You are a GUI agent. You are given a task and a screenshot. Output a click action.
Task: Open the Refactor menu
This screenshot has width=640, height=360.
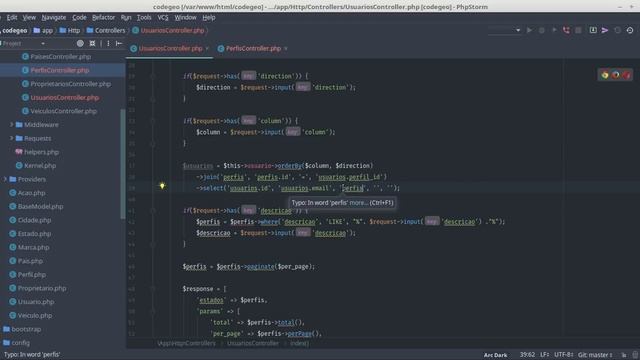[103, 18]
